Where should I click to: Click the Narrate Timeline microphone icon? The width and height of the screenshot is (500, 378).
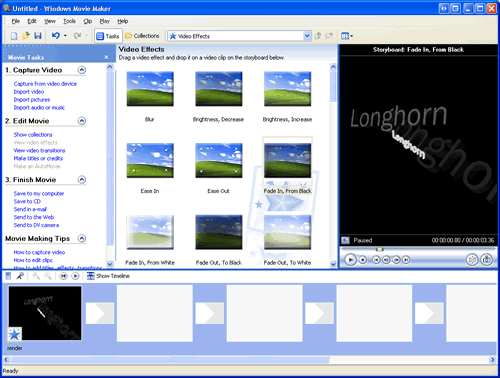tap(20, 276)
